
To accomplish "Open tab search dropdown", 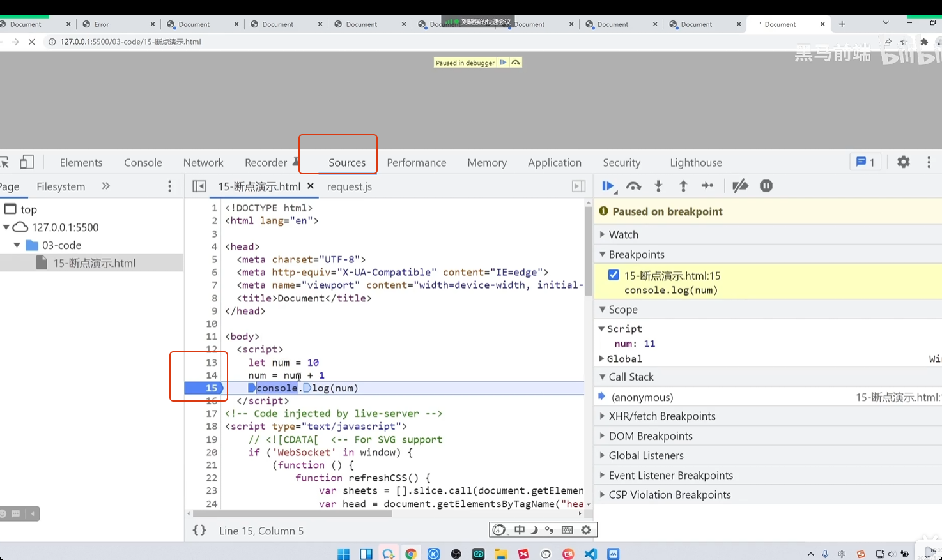I will (886, 23).
